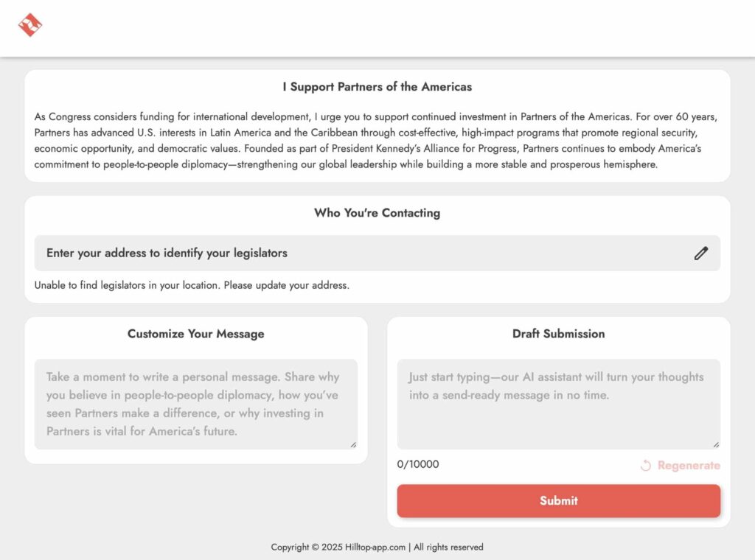The image size is (755, 560).
Task: Open the address entry field for legislators
Action: click(x=377, y=253)
